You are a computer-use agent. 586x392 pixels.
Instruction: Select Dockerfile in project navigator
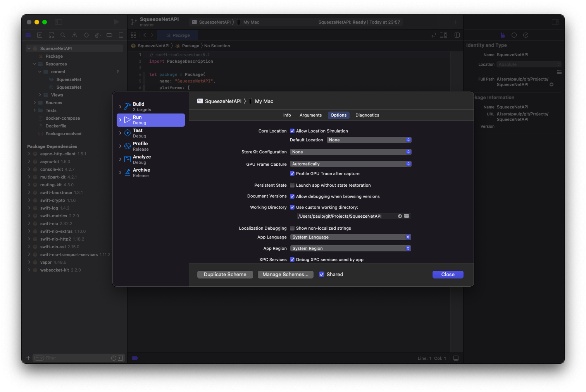pos(56,126)
